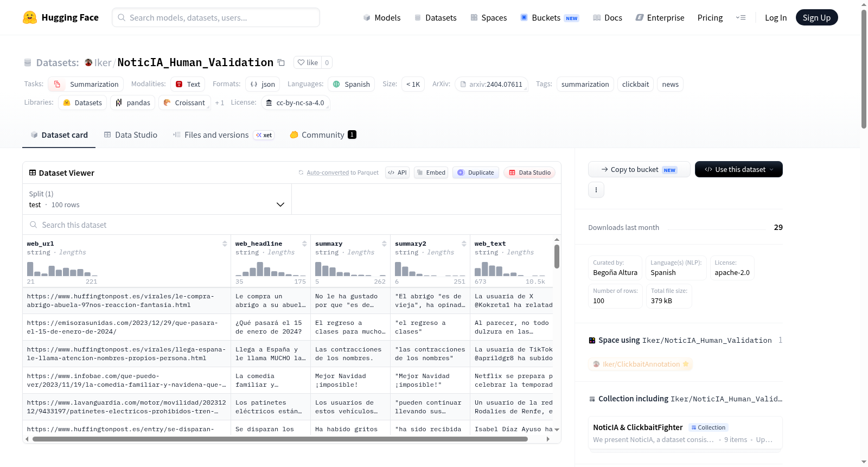This screenshot has width=868, height=467.
Task: Sort the web_url column
Action: click(x=225, y=244)
